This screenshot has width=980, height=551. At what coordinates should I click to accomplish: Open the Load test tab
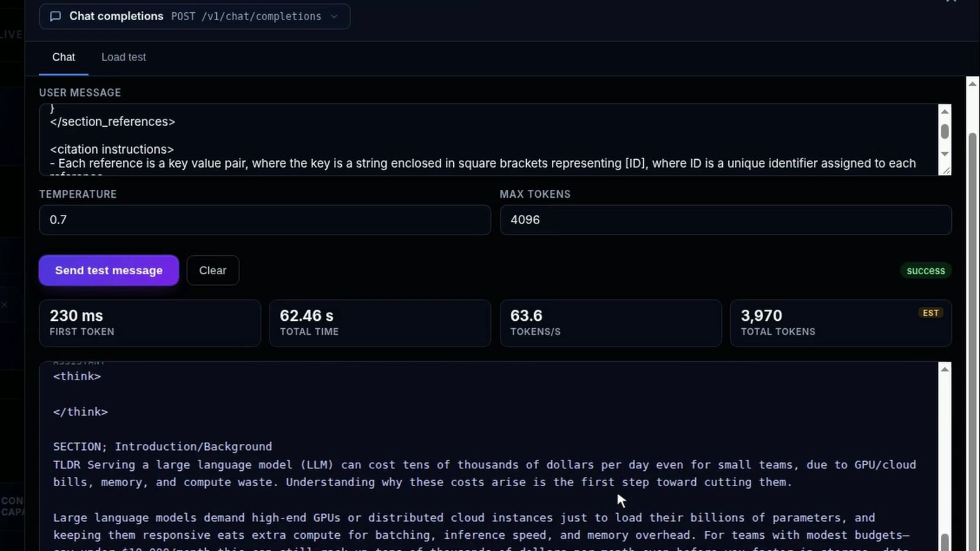pyautogui.click(x=124, y=57)
